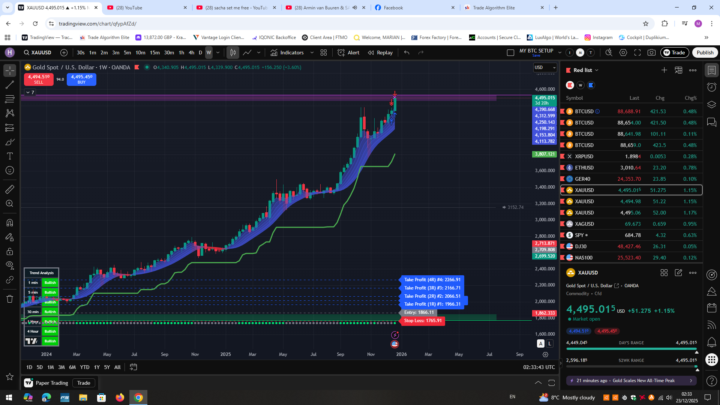Open quick search icon in top toolbar

coord(608,53)
